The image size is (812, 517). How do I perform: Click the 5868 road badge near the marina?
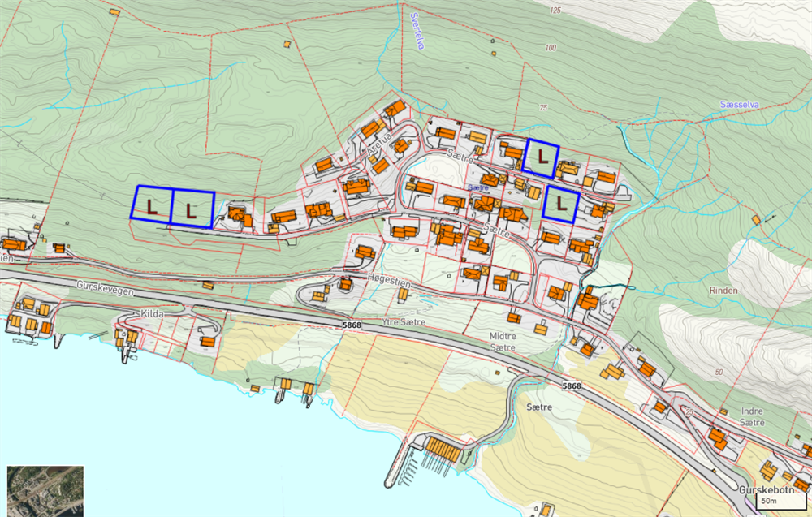click(x=572, y=386)
